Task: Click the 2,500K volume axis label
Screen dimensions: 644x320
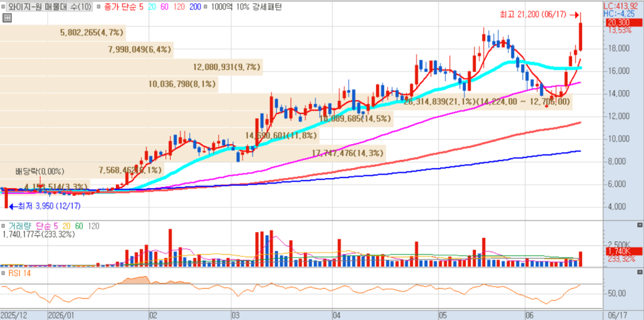Action: click(619, 244)
